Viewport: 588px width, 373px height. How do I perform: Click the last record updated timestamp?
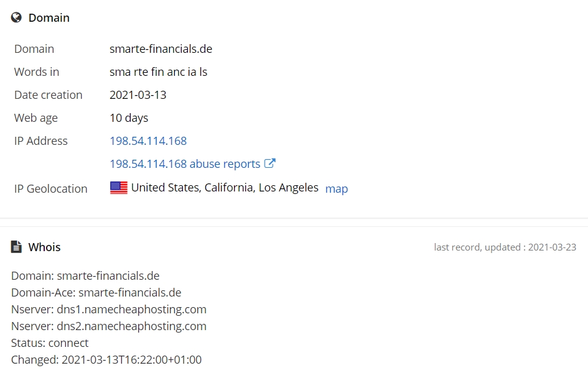pyautogui.click(x=505, y=247)
